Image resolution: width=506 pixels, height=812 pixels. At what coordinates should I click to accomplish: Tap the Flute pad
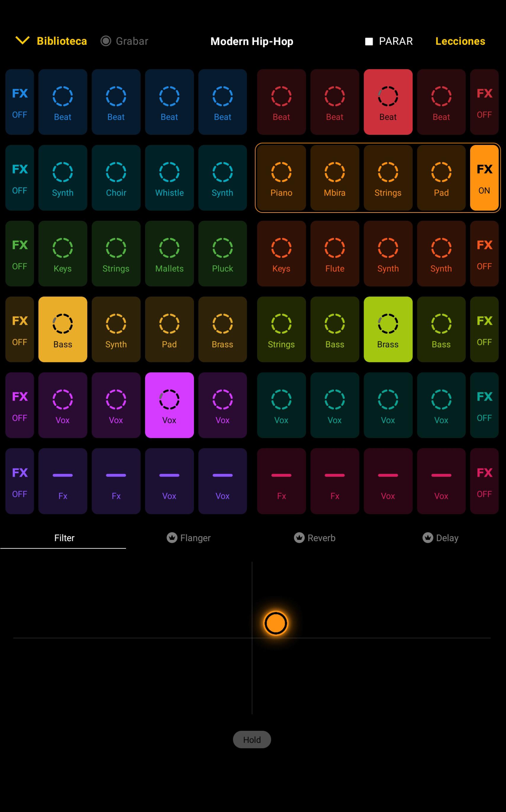[335, 253]
